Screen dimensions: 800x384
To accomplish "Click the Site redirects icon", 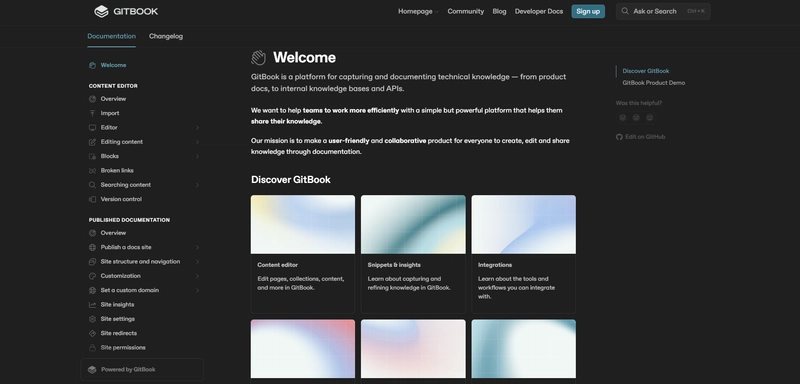I will point(92,333).
